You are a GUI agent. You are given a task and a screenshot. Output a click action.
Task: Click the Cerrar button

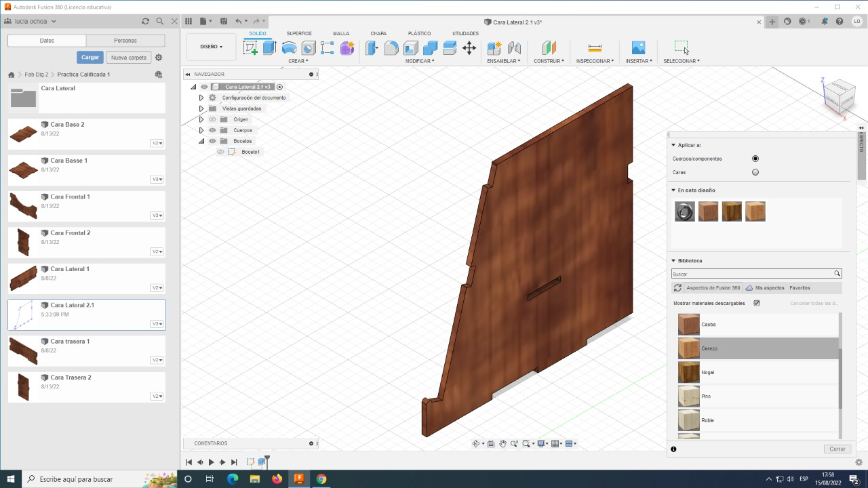click(x=837, y=449)
